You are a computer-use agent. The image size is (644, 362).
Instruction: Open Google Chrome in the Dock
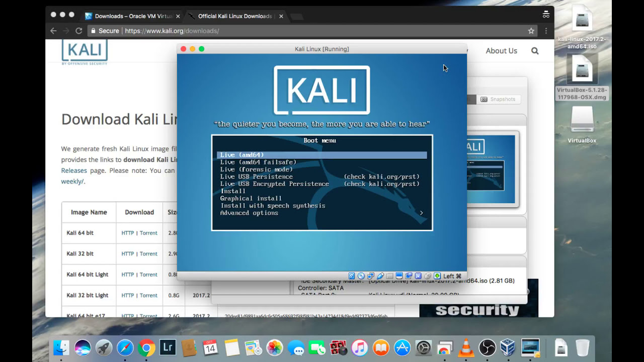click(x=146, y=347)
